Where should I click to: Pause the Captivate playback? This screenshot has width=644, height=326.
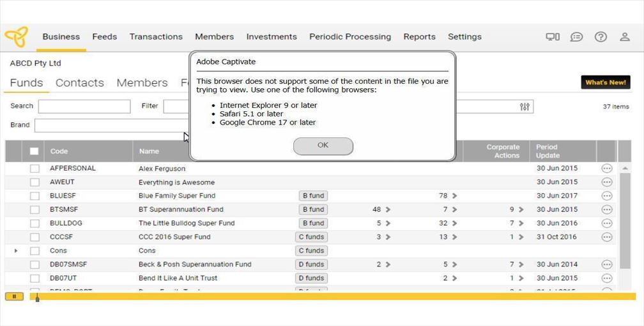pyautogui.click(x=14, y=297)
